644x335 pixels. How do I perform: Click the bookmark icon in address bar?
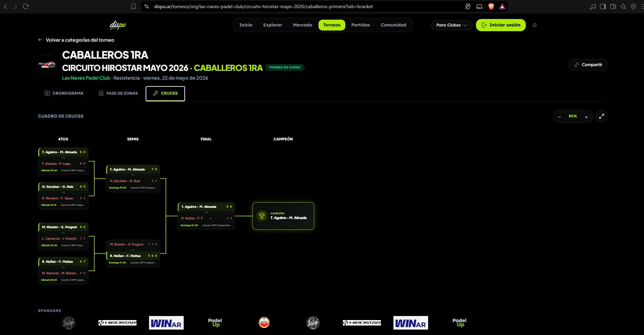(133, 6)
